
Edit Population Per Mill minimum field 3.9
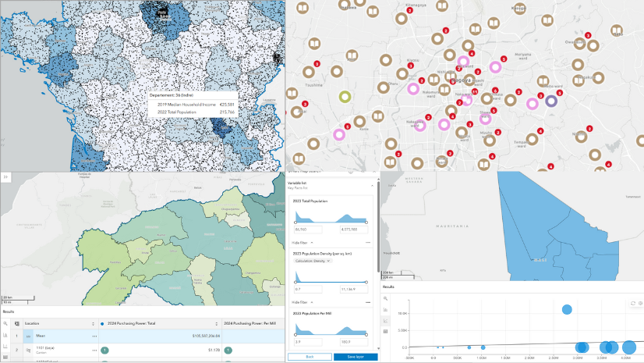(308, 342)
